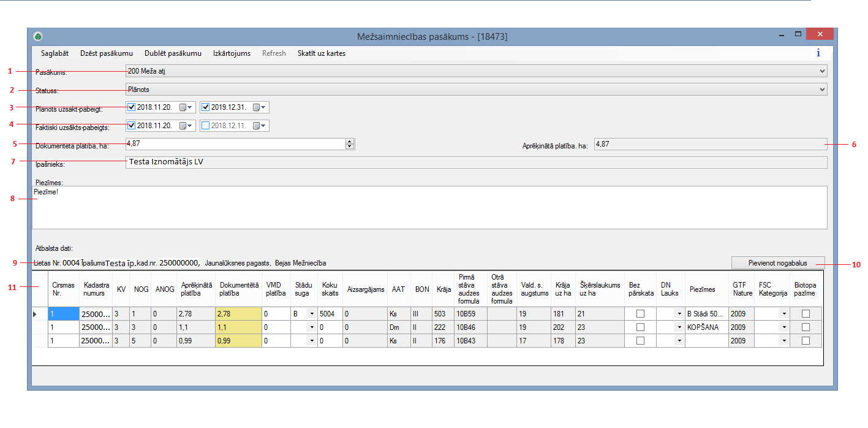Screen dimensions: 868x428
Task: Increase Dokumentētā platība with the spinner arrow
Action: (x=350, y=141)
